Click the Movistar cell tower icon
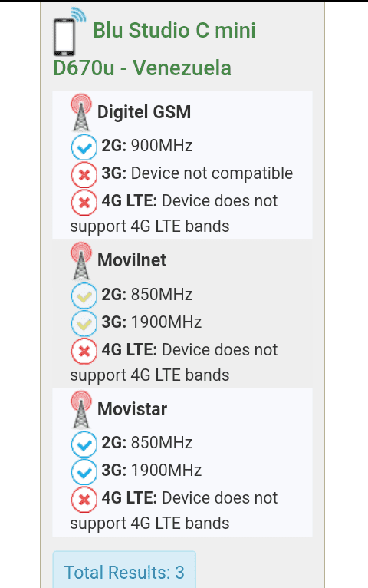368x588 pixels. tap(81, 409)
